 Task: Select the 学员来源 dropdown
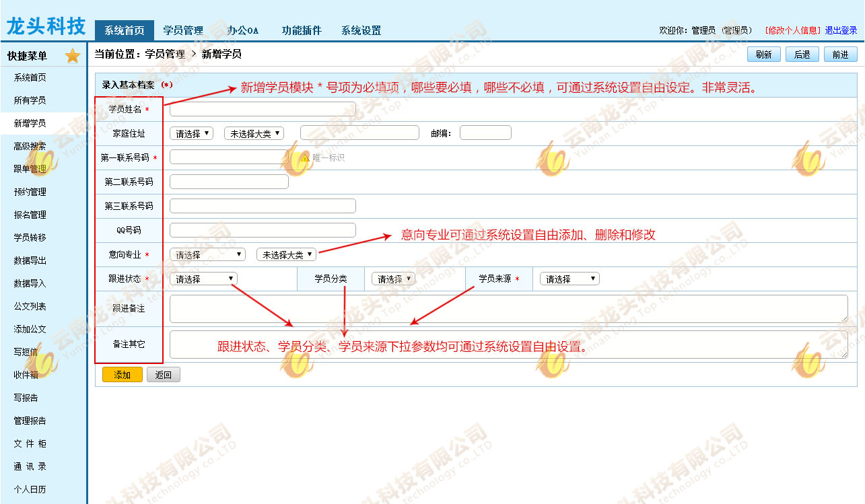(x=569, y=279)
